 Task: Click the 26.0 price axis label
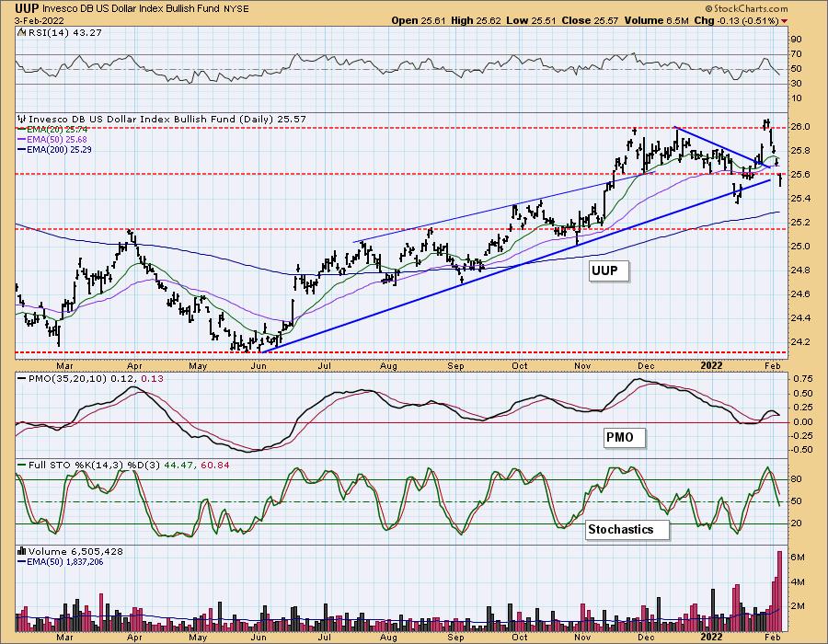(x=800, y=127)
